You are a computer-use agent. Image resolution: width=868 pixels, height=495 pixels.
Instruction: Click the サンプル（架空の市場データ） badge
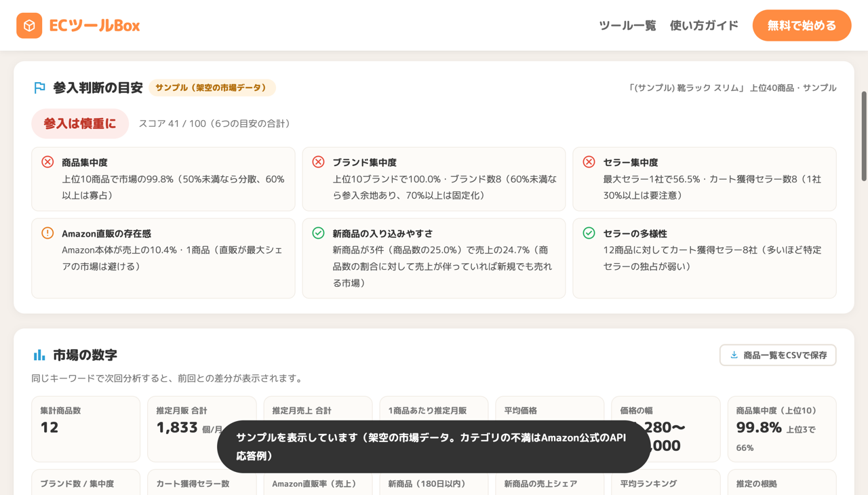pos(212,87)
